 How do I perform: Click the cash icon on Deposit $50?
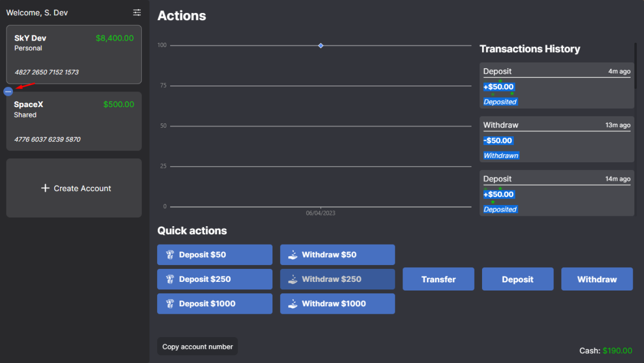[170, 255]
